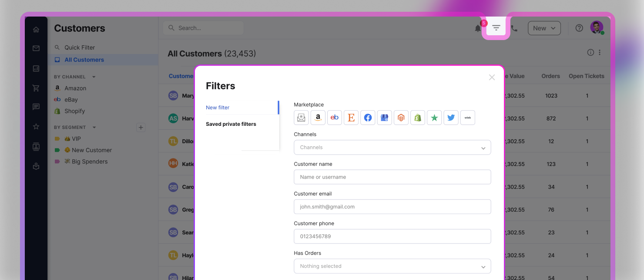Collapse the BY CHANNEL section arrow
Viewport: 644px width, 280px height.
coord(94,77)
